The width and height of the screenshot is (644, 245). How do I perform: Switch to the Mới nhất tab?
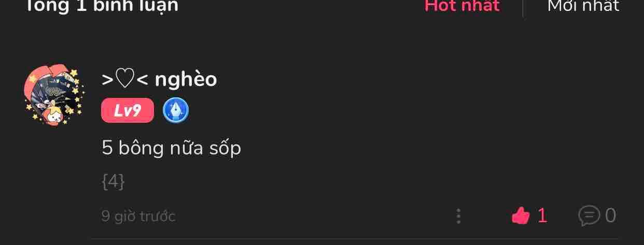click(x=583, y=6)
